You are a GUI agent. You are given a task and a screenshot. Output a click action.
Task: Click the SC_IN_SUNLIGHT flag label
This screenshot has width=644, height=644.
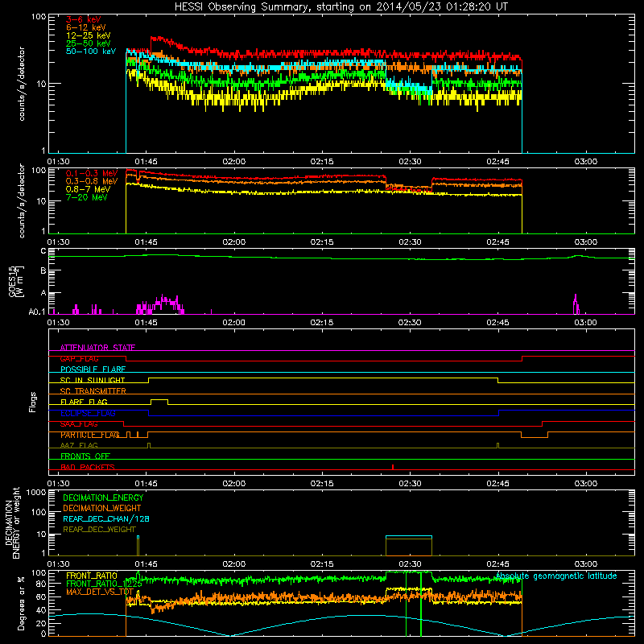[x=93, y=380]
